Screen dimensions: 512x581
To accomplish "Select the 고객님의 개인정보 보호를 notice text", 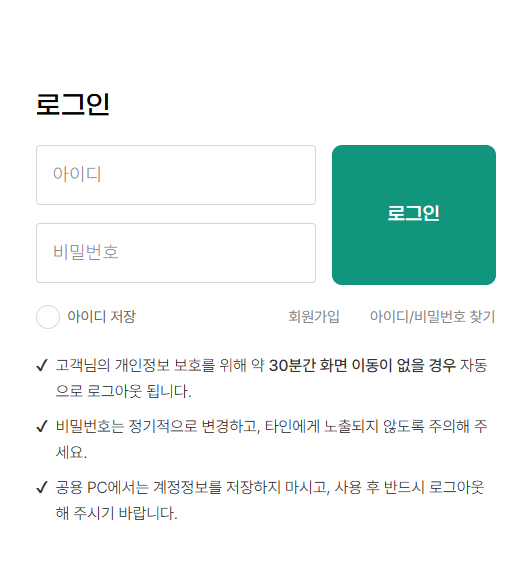I will (x=135, y=365).
